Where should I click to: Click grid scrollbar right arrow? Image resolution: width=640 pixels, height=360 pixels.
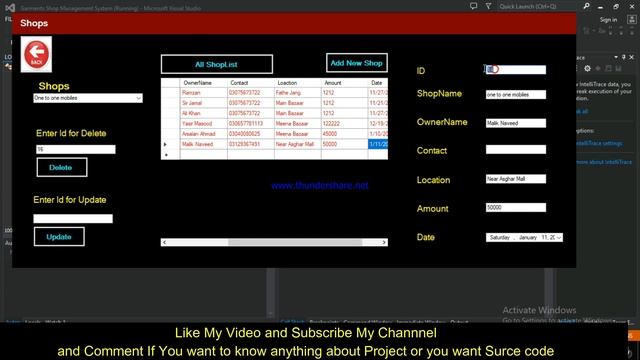pyautogui.click(x=384, y=242)
